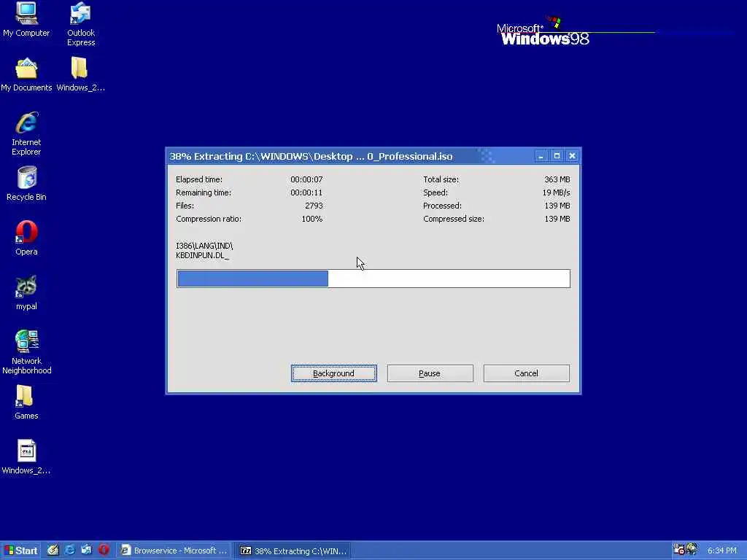The width and height of the screenshot is (747, 560).
Task: Click the Start button on the taskbar
Action: click(x=20, y=551)
